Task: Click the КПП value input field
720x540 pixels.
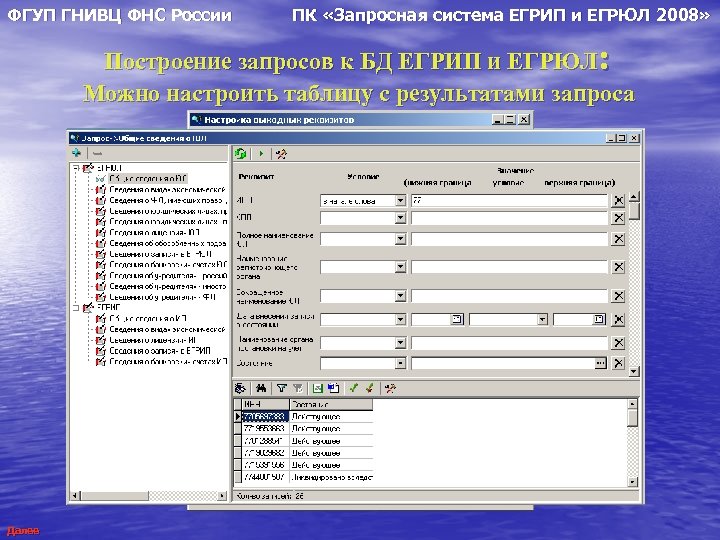Action: pos(509,218)
